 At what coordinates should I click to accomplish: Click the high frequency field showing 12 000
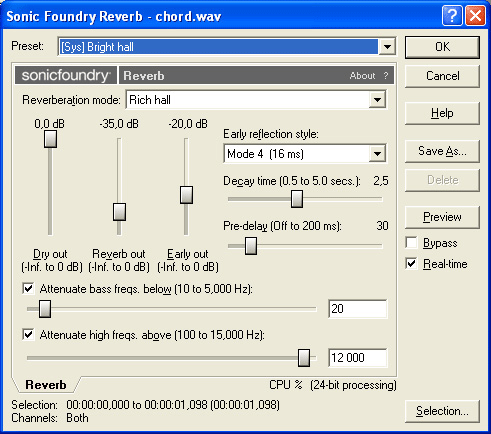tap(358, 358)
